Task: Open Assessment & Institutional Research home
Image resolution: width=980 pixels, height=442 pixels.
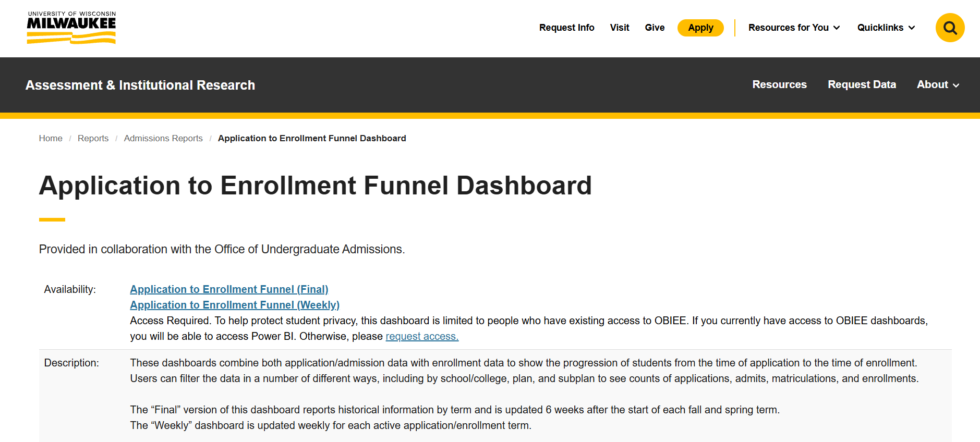Action: pyautogui.click(x=140, y=85)
